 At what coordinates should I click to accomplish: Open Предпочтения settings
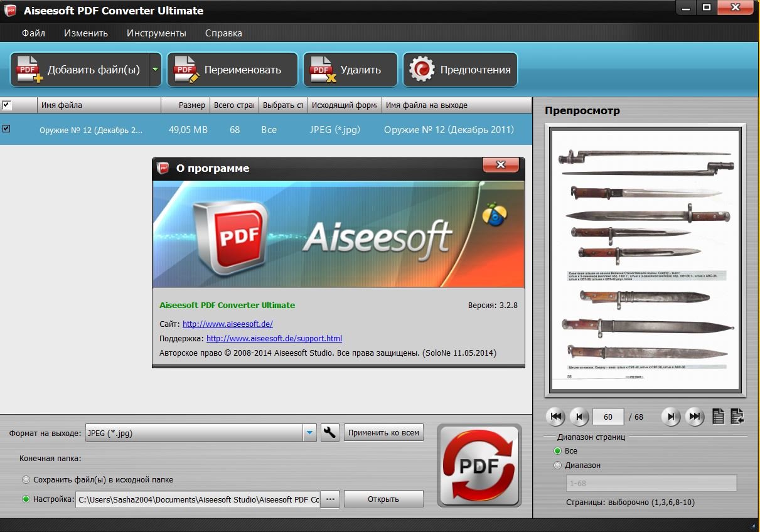point(460,70)
